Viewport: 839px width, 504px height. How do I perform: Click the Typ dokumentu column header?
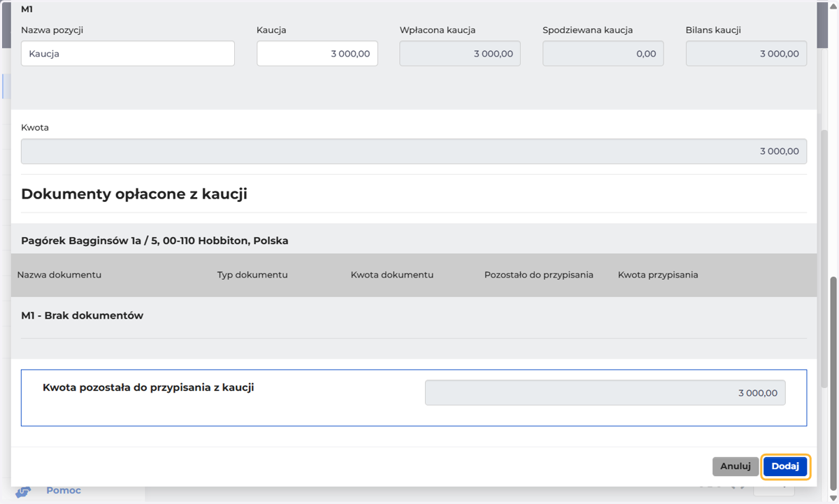[252, 275]
